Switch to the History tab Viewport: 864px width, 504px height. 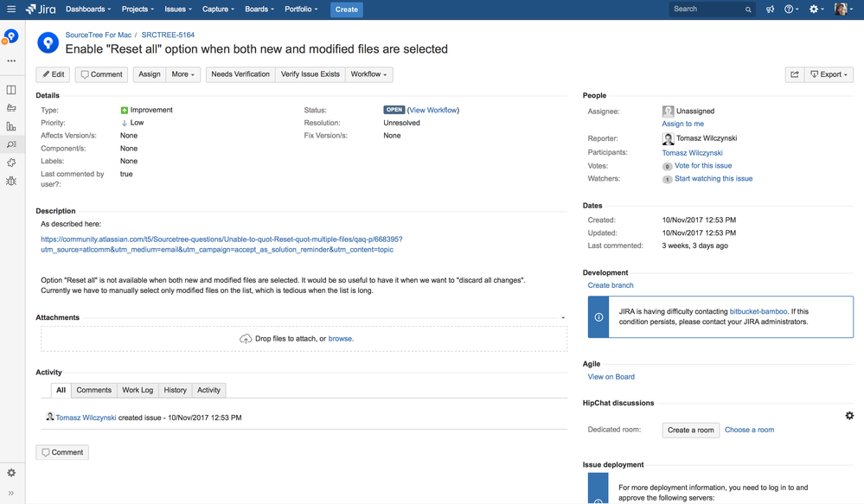click(176, 390)
